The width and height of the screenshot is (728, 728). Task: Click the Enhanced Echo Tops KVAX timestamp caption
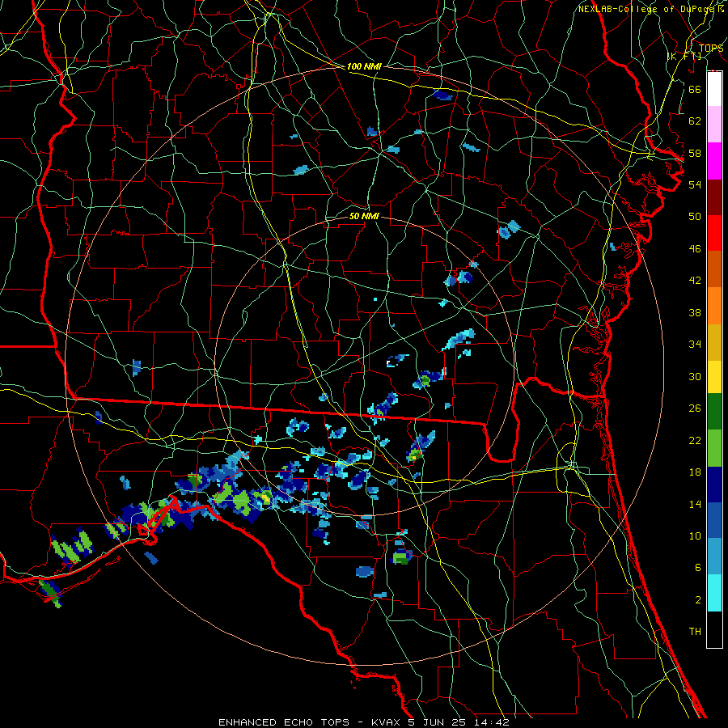pyautogui.click(x=364, y=722)
